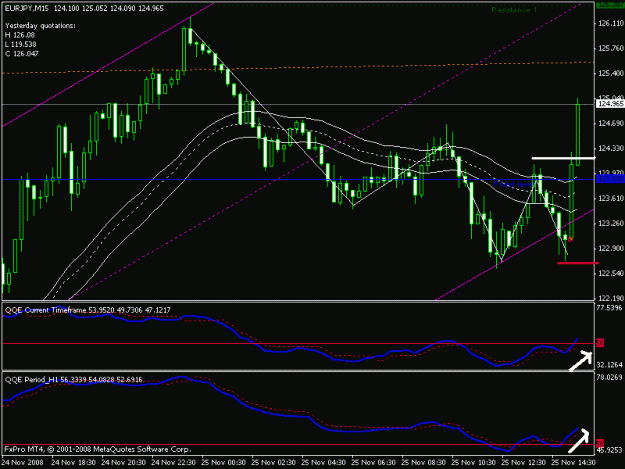
Task: Click the small red circle marker near last candles
Action: tap(570, 239)
